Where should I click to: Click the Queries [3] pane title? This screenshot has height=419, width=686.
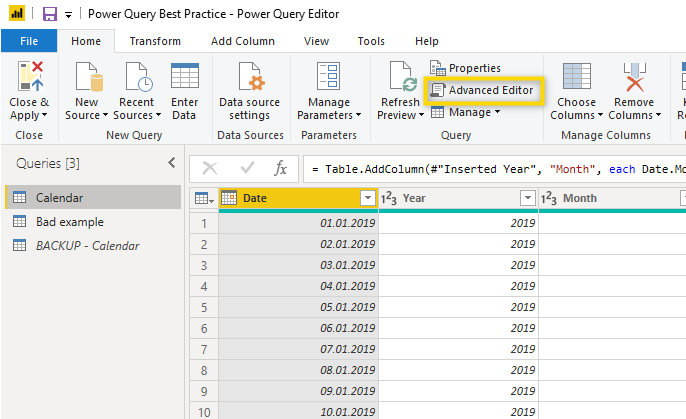point(48,164)
